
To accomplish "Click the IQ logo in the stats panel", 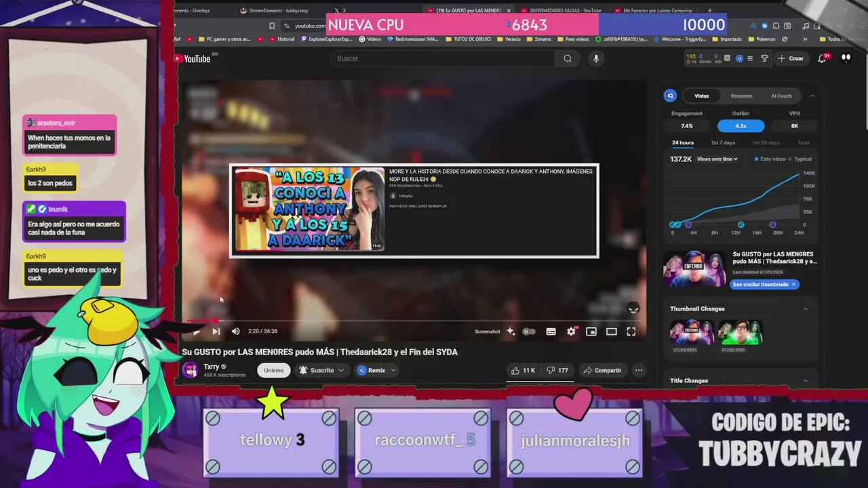I will click(x=670, y=96).
